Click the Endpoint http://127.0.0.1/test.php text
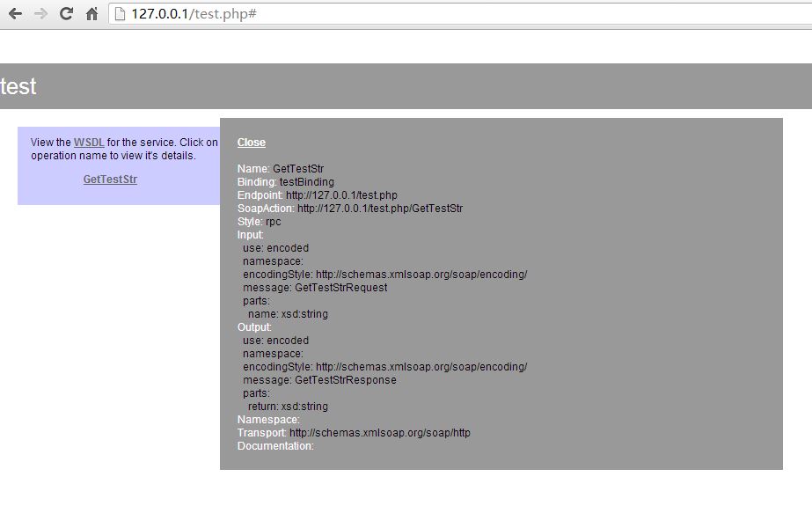The width and height of the screenshot is (812, 528). click(318, 194)
